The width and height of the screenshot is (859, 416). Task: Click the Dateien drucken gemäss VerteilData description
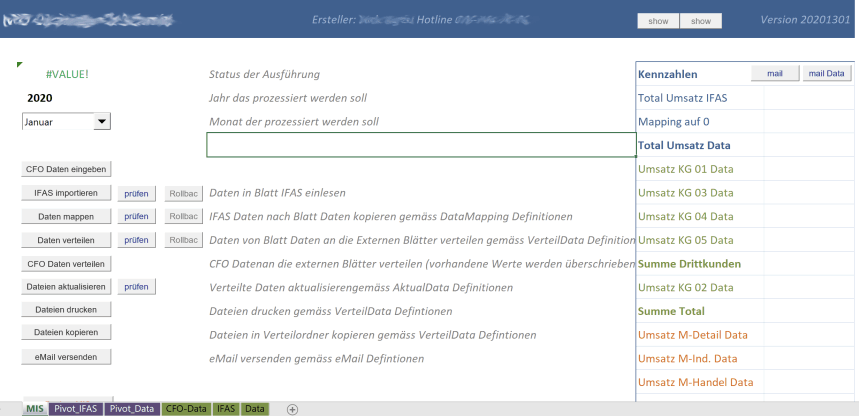(331, 311)
